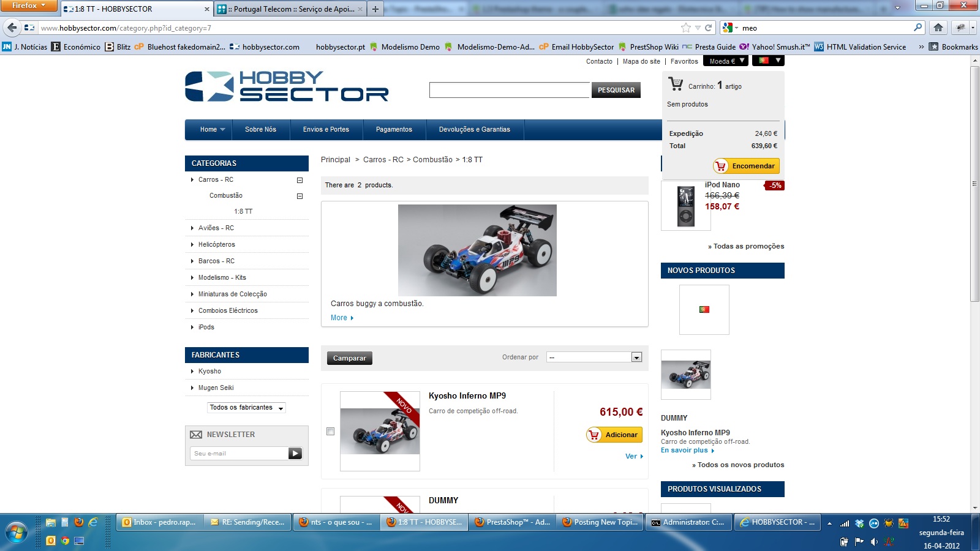Screen dimensions: 980x551
Task: Open Firefox home page icon
Action: coord(938,28)
